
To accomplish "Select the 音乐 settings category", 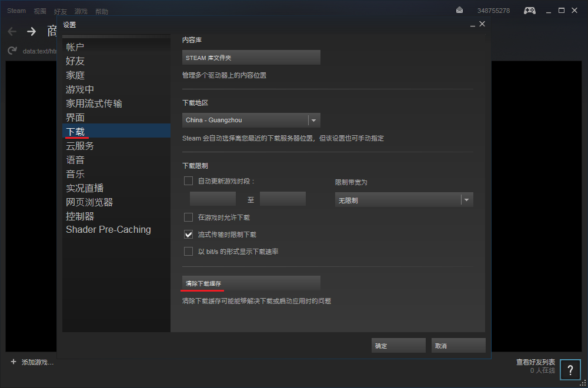I will tap(116, 174).
